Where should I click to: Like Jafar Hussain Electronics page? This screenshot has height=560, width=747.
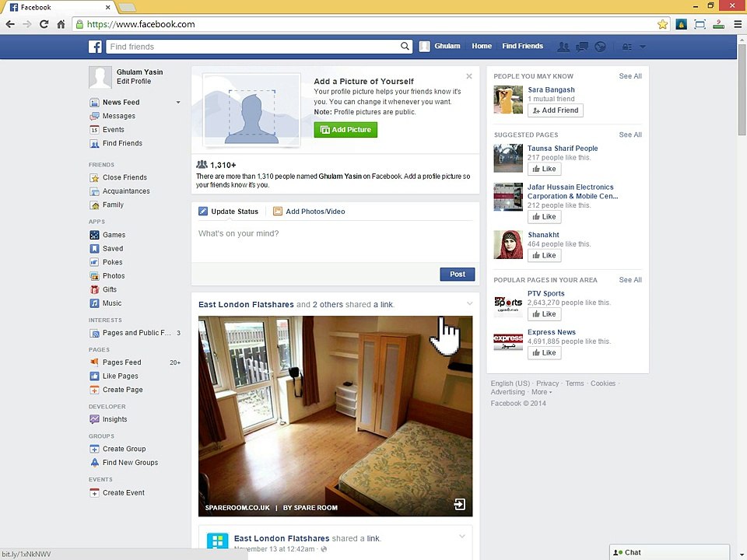(x=544, y=217)
